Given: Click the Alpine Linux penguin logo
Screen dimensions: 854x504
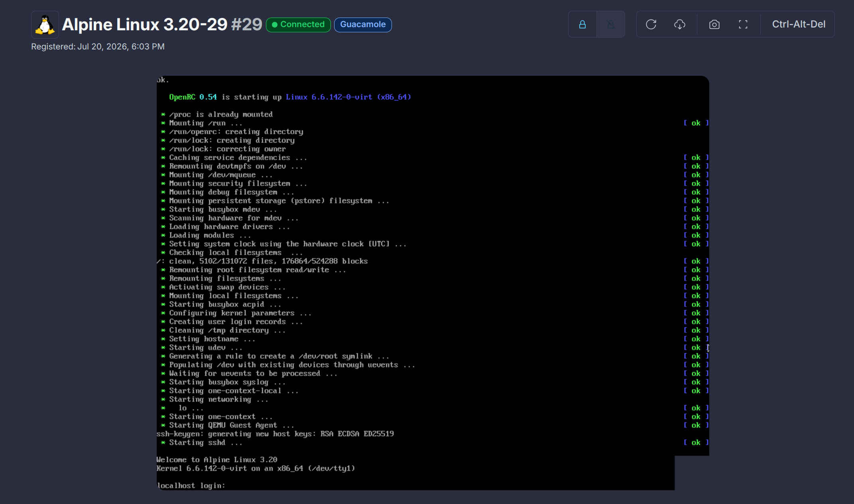Looking at the screenshot, I should [45, 25].
